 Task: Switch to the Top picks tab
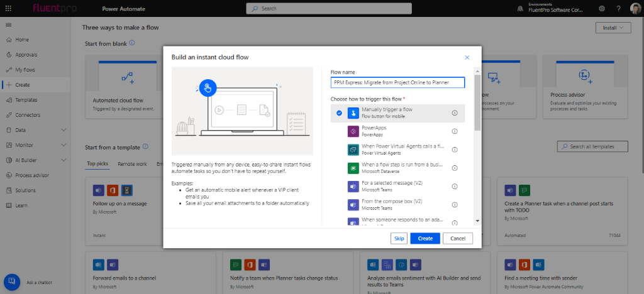97,164
